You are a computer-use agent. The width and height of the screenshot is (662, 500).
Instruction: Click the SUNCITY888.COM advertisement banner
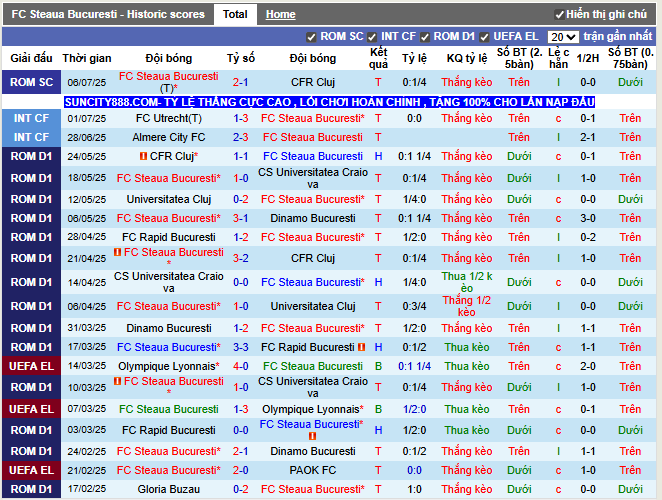click(x=329, y=102)
